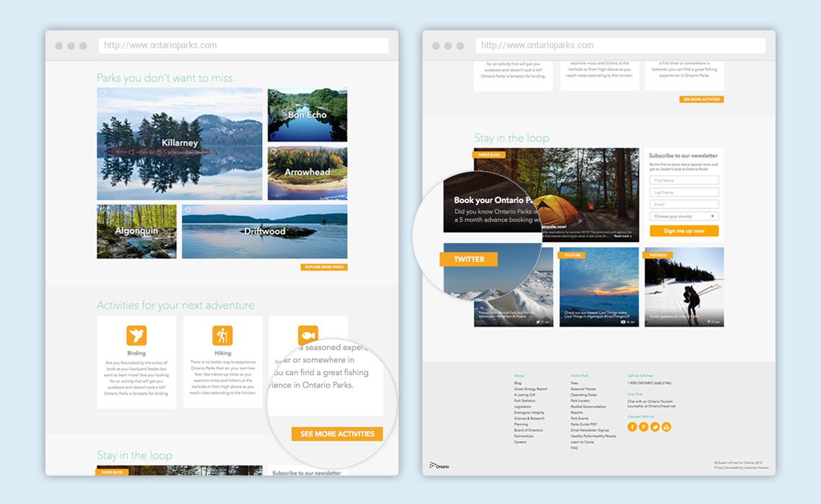821x504 pixels.
Task: Click the Parks Blog tag in right window
Action: tap(489, 155)
